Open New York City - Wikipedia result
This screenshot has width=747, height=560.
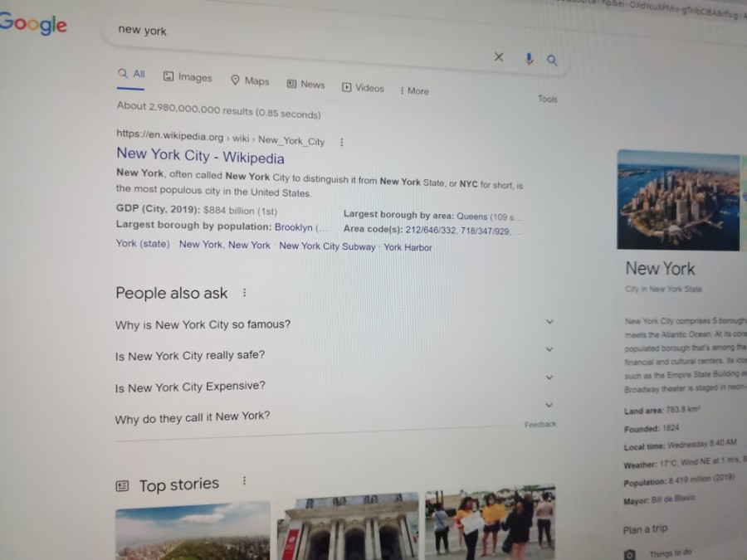200,156
